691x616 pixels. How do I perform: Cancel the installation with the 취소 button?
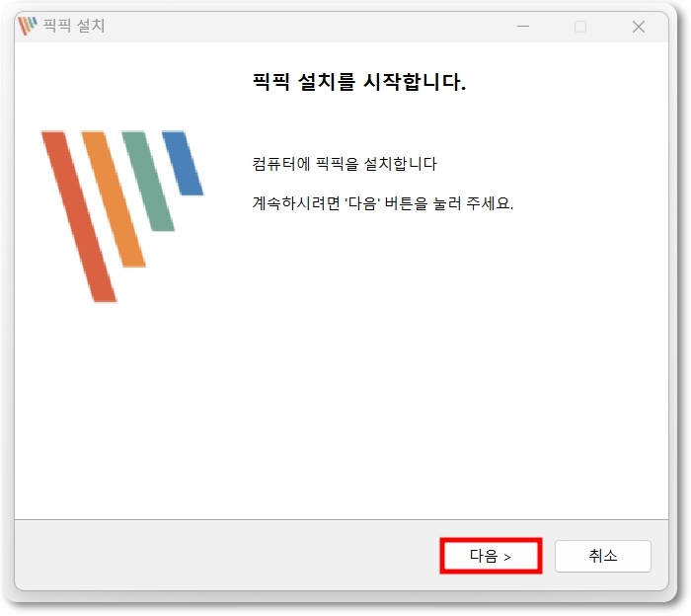click(602, 556)
